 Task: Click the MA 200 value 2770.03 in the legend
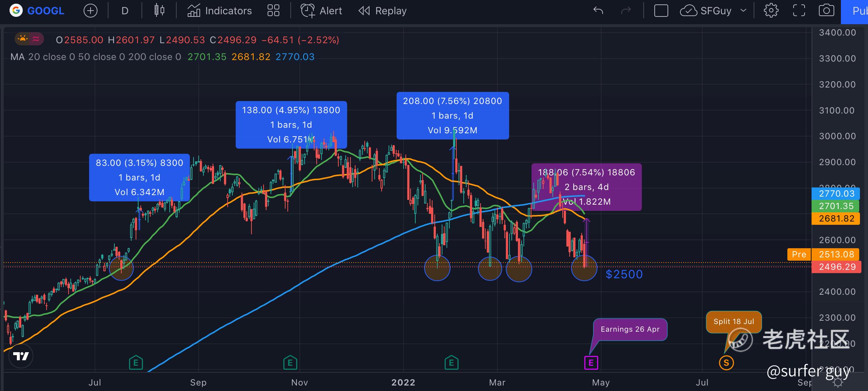295,57
